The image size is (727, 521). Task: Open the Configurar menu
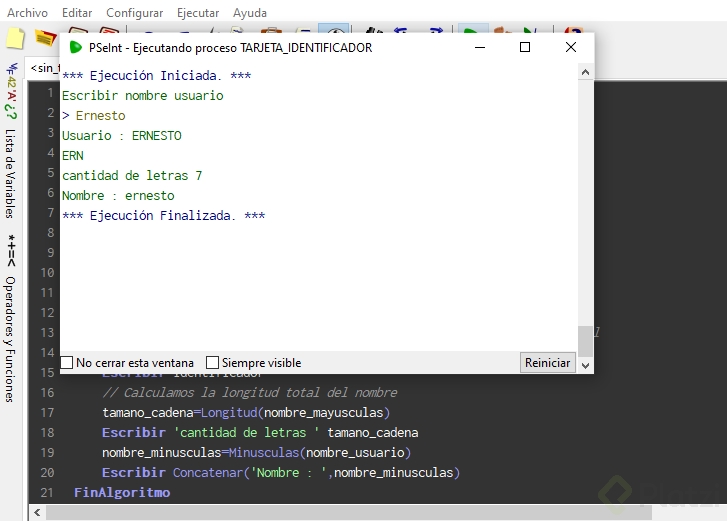(x=134, y=13)
